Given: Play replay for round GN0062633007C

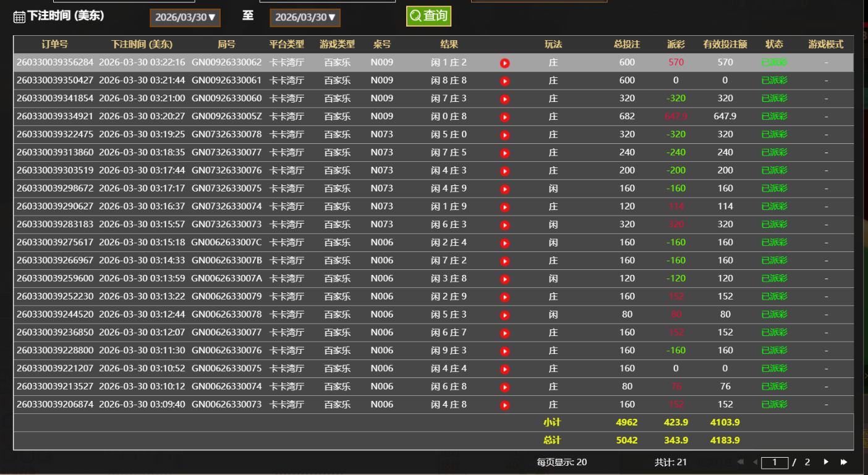Looking at the screenshot, I should click(x=504, y=243).
